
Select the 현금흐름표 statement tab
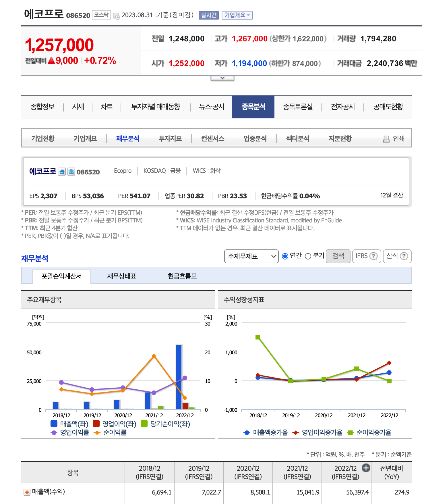(x=182, y=276)
